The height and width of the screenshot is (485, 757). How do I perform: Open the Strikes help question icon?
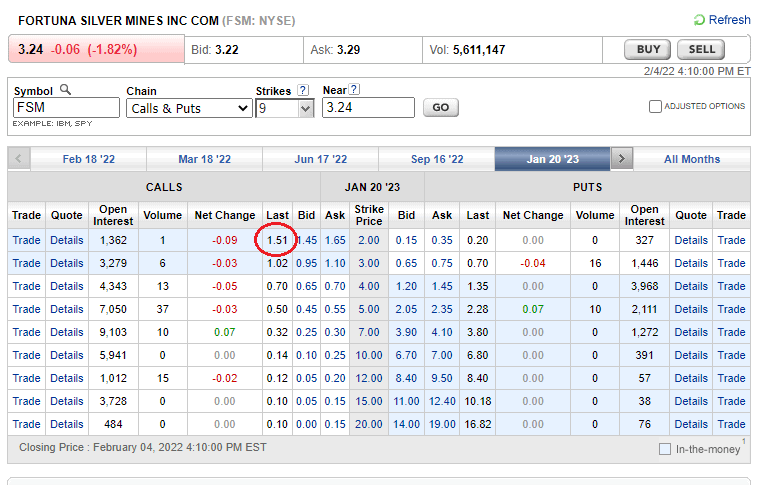[303, 90]
